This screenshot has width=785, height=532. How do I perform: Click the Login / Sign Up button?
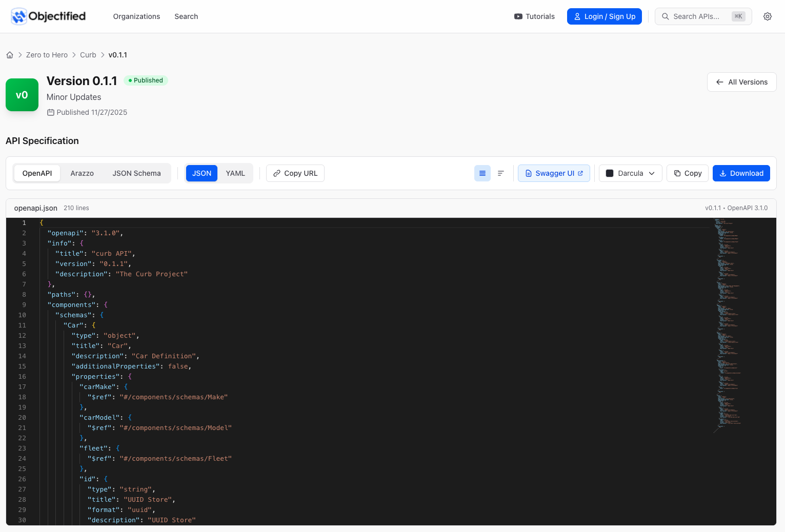tap(604, 16)
